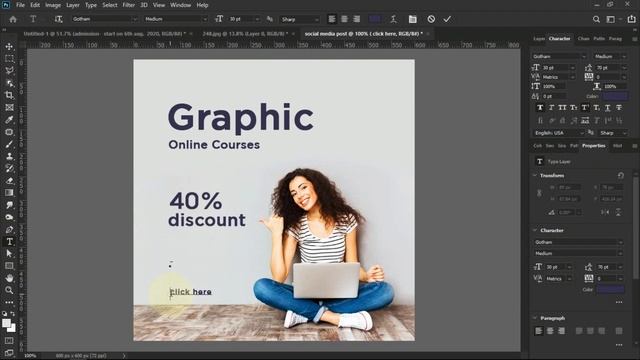The height and width of the screenshot is (360, 640).
Task: Right align text in Properties Paragraph section
Action: pyautogui.click(x=562, y=331)
